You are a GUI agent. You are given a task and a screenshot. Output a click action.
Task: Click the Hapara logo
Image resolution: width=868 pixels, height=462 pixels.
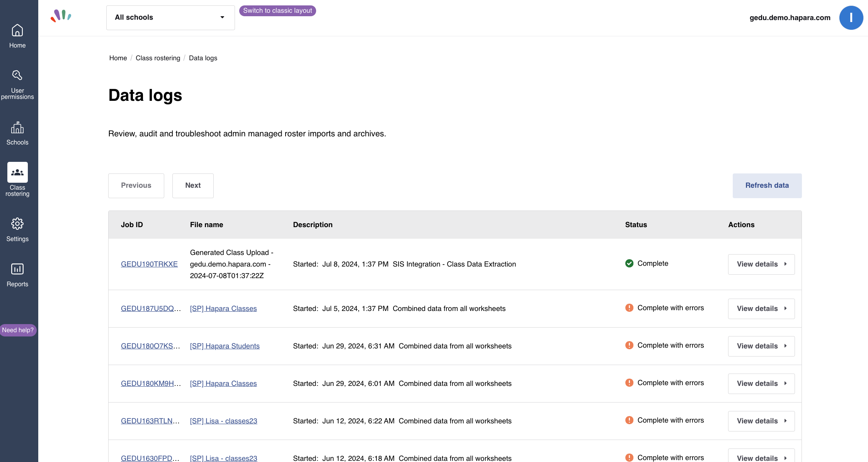tap(61, 16)
